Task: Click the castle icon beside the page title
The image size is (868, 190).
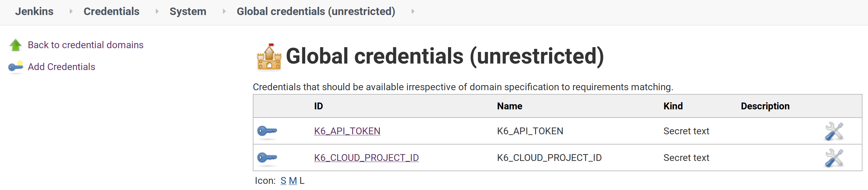Action: click(269, 57)
